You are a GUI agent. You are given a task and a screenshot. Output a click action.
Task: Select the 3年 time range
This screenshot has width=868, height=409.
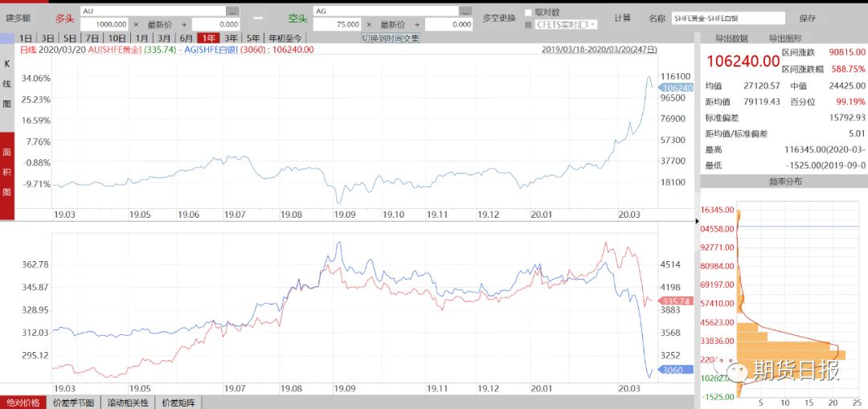(231, 38)
